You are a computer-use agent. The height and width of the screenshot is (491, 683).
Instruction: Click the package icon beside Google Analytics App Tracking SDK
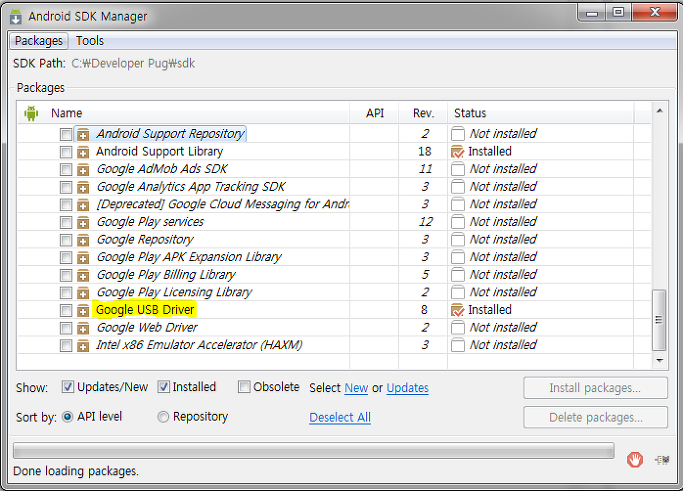(83, 188)
